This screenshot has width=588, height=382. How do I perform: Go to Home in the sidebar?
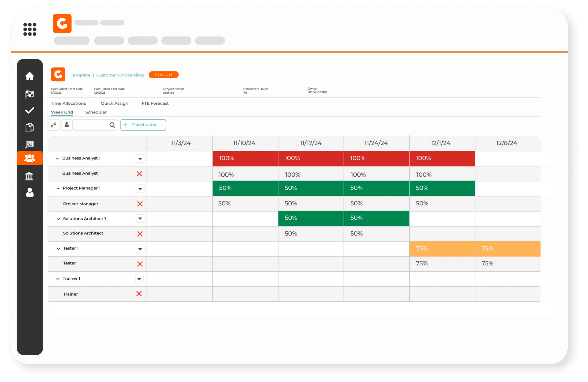point(29,76)
